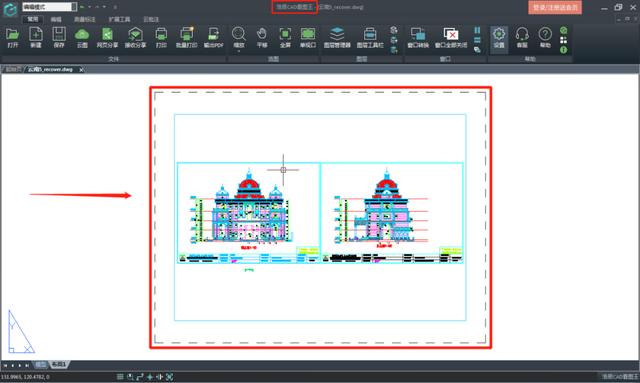Expand the 编辑模式 mode dropdown
Viewport: 640px width, 383px height.
73,7
